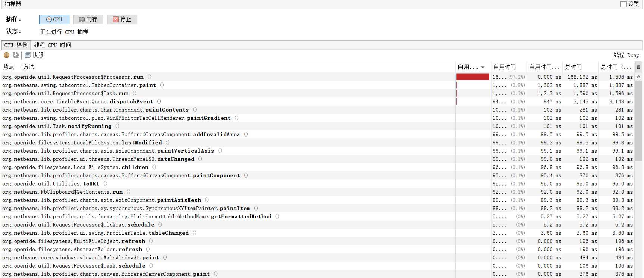Click the (97.2%) percentage cell
644x278 pixels.
coord(516,77)
